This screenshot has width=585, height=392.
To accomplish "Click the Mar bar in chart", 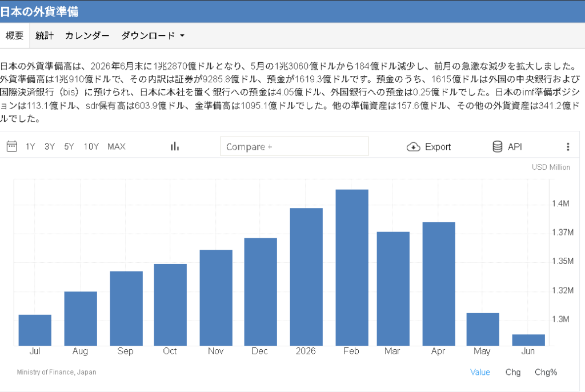I will pos(393,289).
